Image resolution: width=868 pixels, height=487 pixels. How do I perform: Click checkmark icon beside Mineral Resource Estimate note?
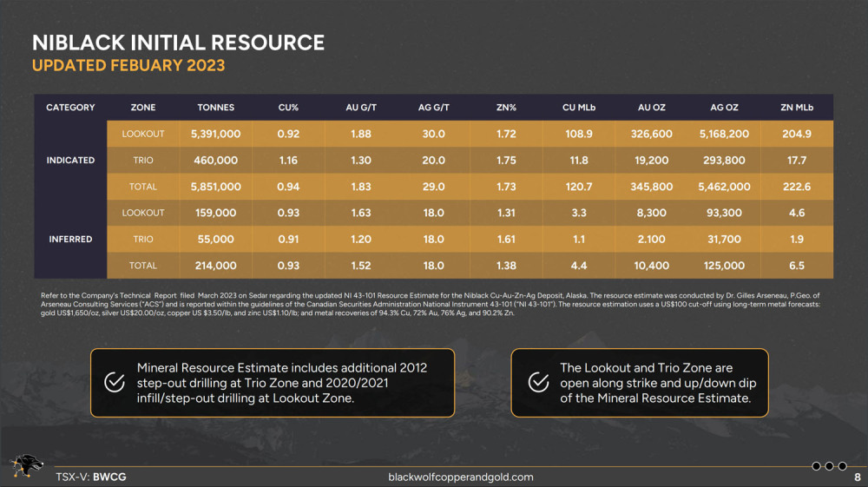[115, 382]
